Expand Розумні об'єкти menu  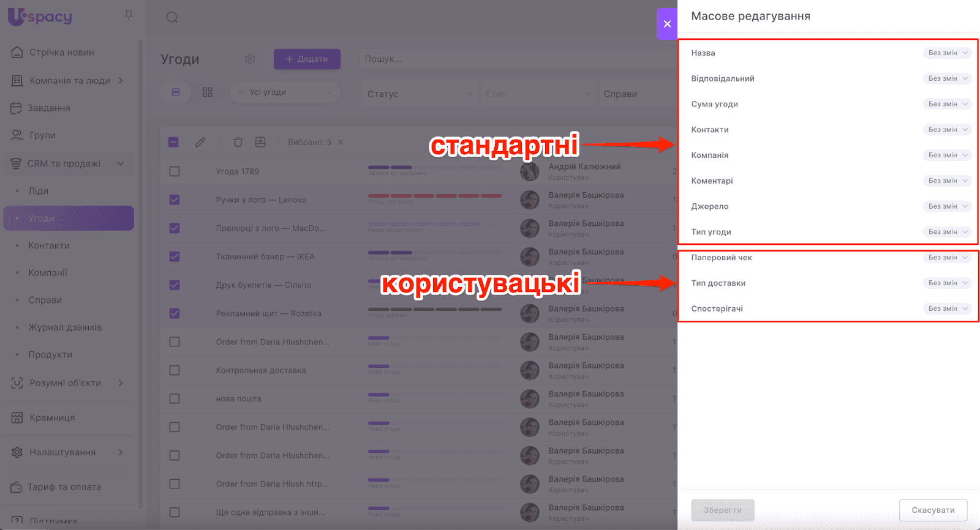coord(121,383)
